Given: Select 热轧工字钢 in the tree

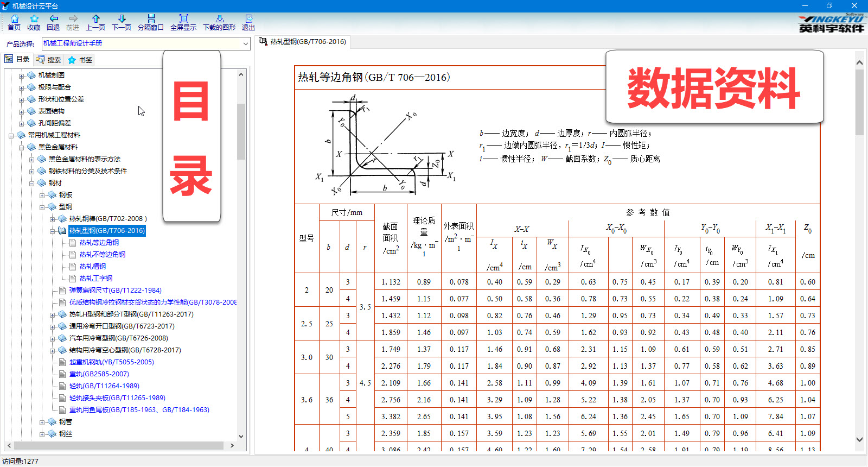Looking at the screenshot, I should [96, 279].
